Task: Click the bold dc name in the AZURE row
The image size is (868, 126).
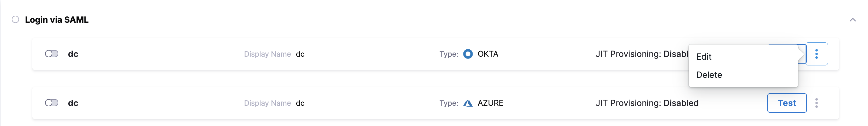Action: pyautogui.click(x=73, y=103)
